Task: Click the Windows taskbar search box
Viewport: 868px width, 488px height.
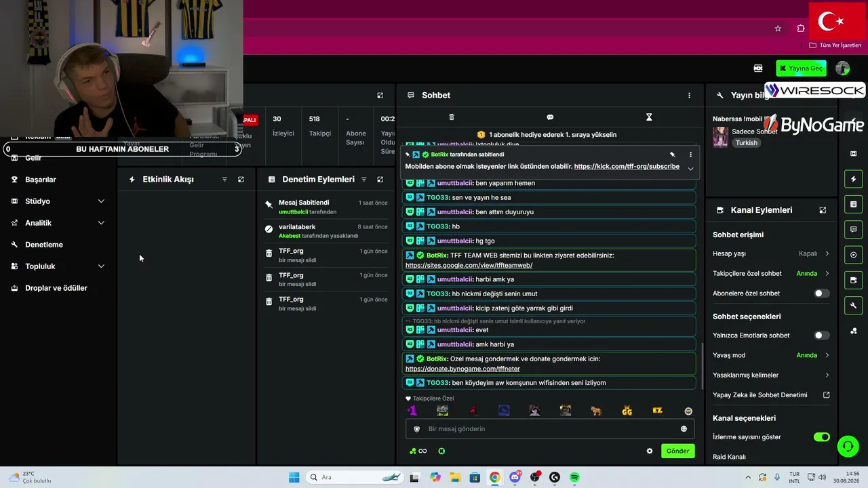Action: pos(354,477)
